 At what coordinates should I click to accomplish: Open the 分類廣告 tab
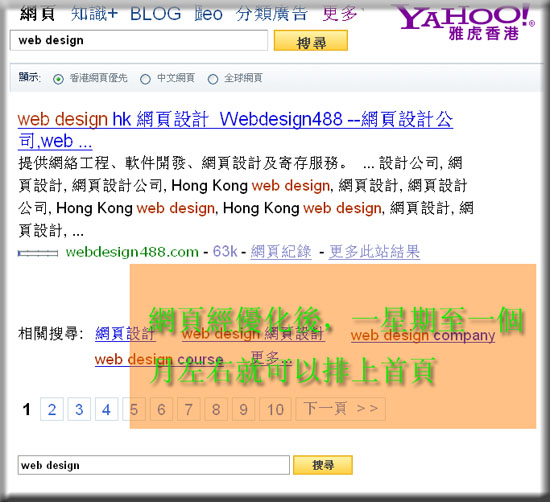(x=271, y=14)
